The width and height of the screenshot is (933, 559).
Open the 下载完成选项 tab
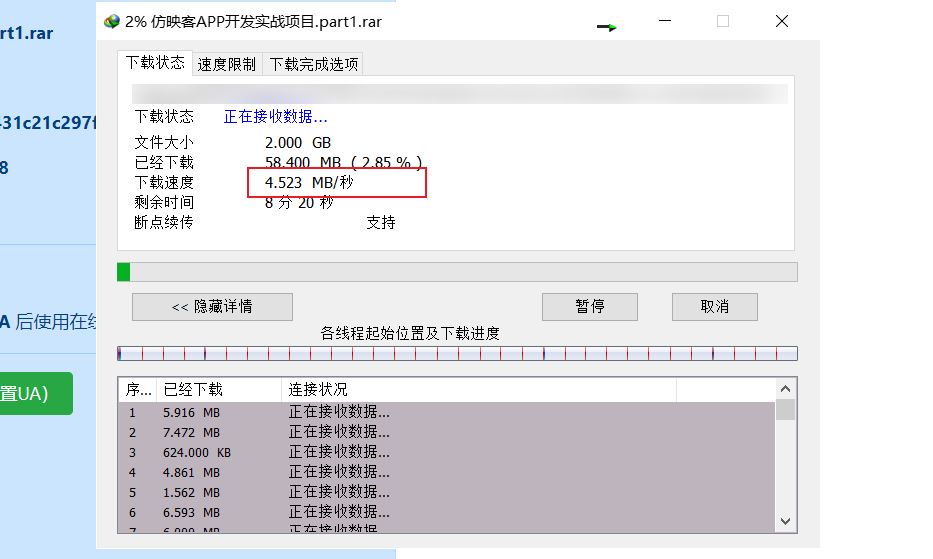313,64
